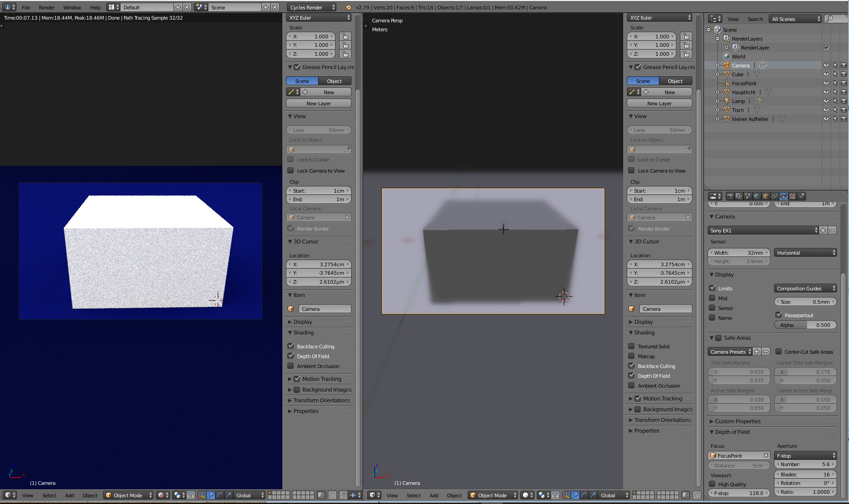Open the Horizontal sensor fit dropdown
Viewport: 849px width, 504px height.
pos(805,252)
